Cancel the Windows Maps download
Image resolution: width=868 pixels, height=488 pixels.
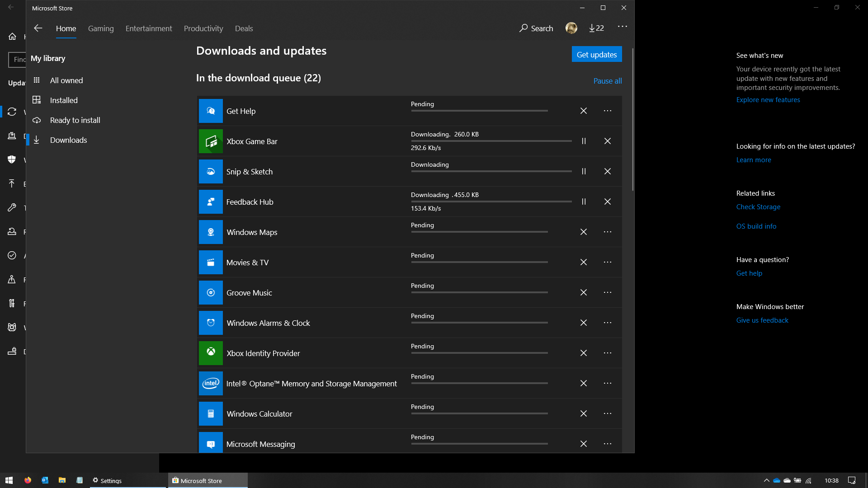(584, 232)
